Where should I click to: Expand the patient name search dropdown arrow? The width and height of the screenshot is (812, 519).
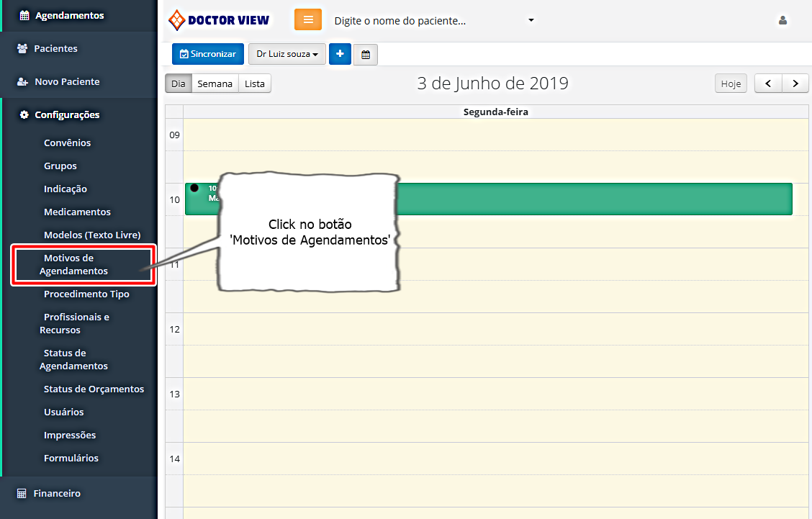pos(531,20)
